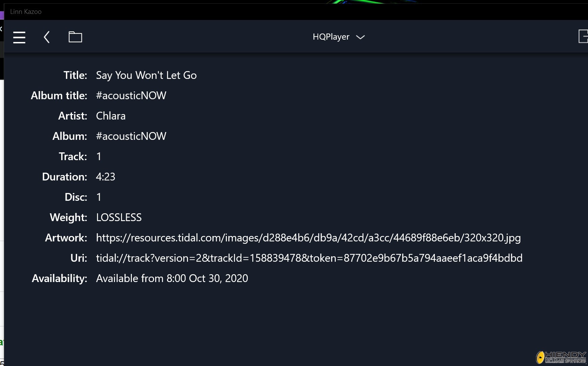
Task: Click the panel icon at top right
Action: 583,36
